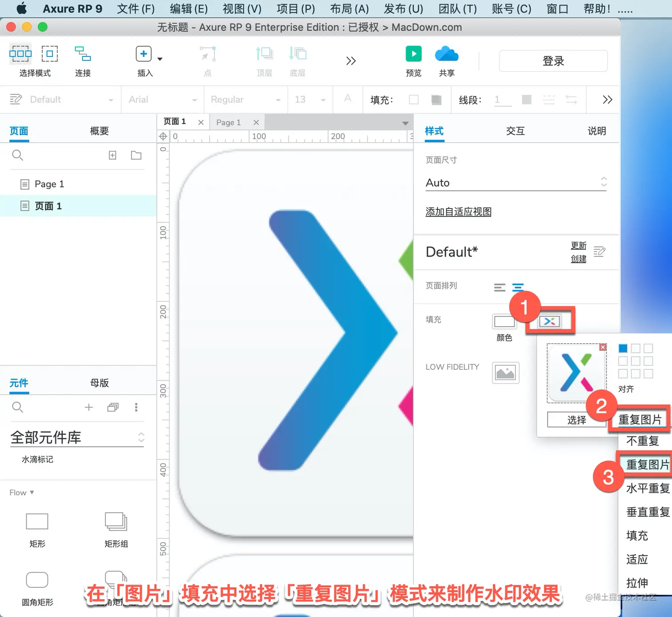Remove the fill image with red X

coord(603,347)
